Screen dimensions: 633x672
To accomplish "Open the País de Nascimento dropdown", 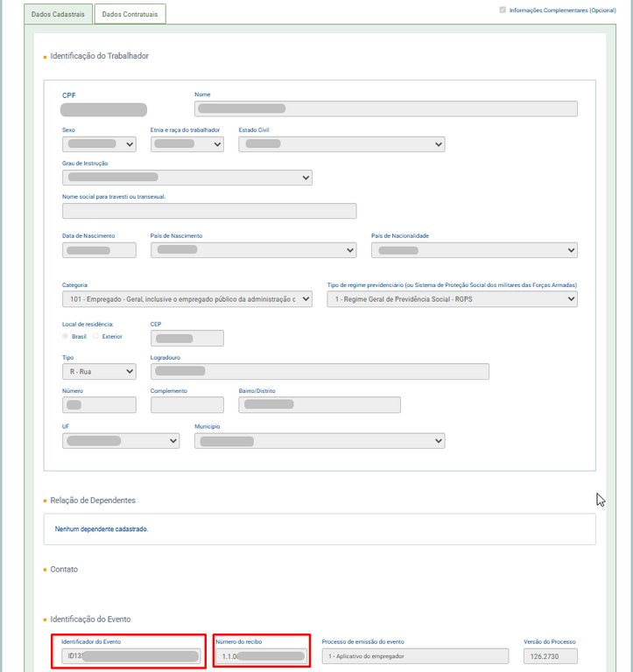I will point(253,250).
